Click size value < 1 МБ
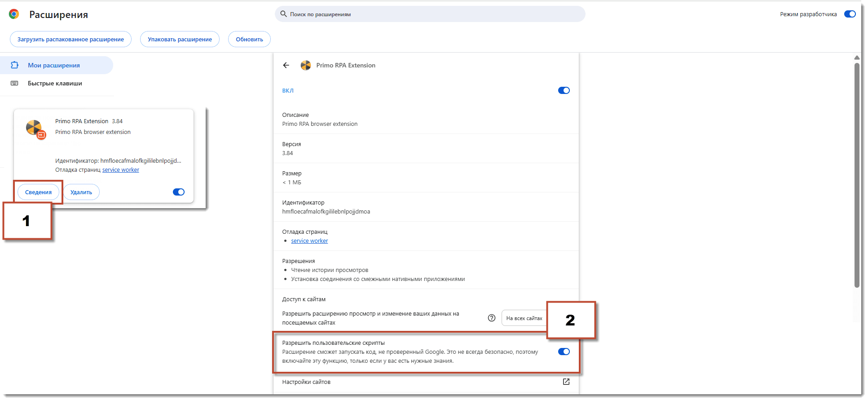868x401 pixels. click(292, 182)
